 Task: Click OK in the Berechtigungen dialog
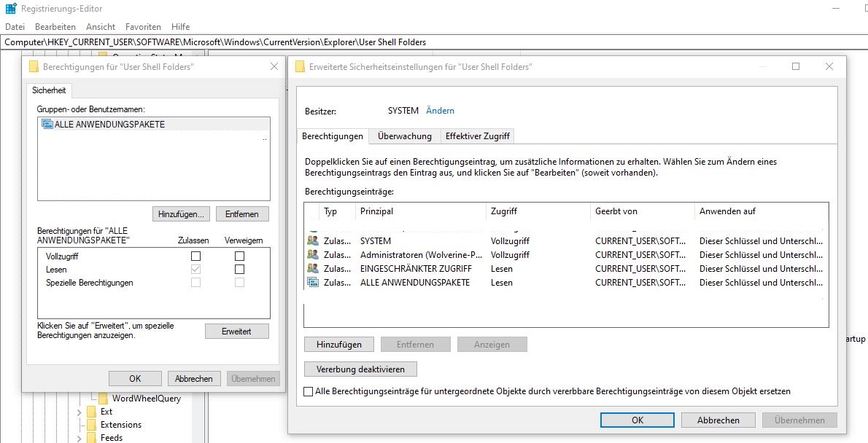pyautogui.click(x=135, y=379)
